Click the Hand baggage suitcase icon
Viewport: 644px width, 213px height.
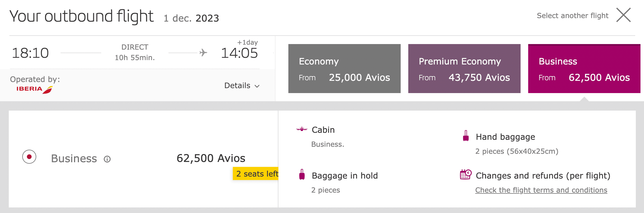(x=466, y=136)
